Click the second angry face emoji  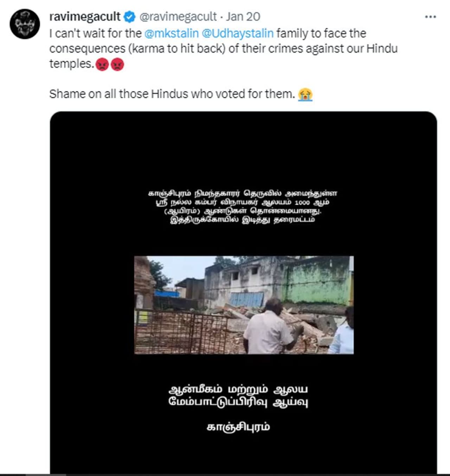coord(117,64)
